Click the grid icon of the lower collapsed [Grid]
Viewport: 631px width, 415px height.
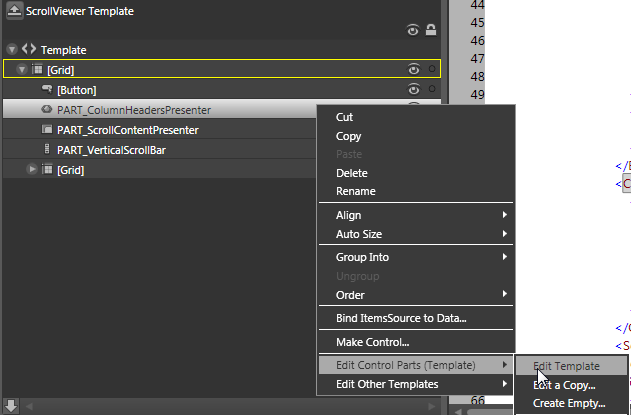point(47,169)
